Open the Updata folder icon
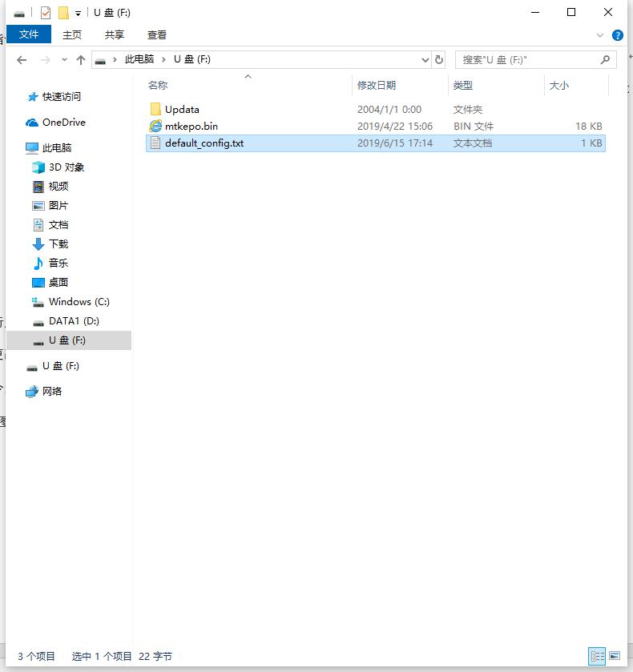The height and width of the screenshot is (672, 633). [x=155, y=110]
